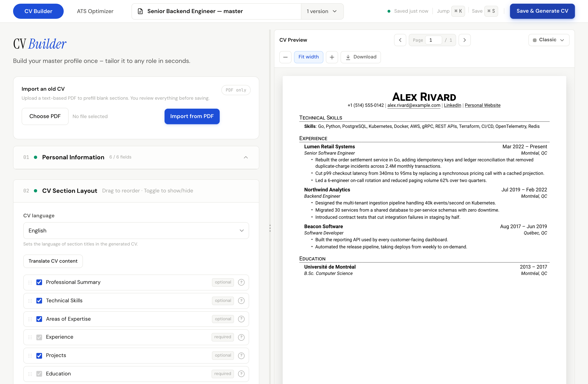Click the document icon beside the profile name
The width and height of the screenshot is (588, 384).
click(140, 11)
